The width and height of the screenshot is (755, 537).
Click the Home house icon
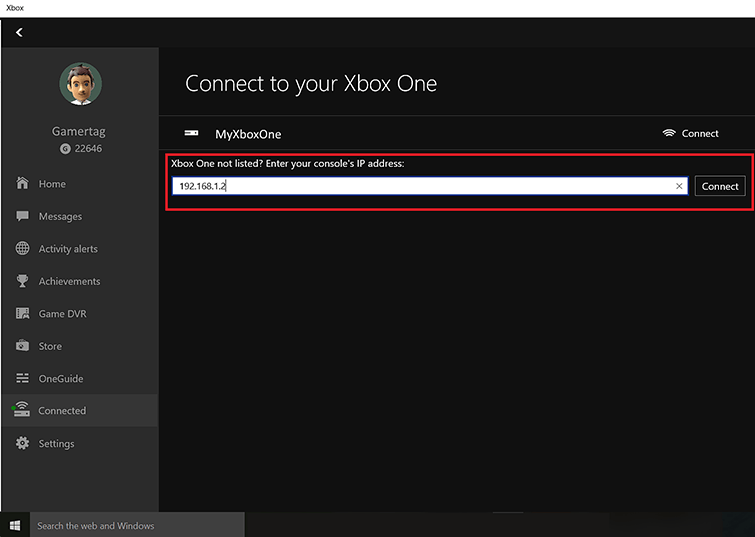pyautogui.click(x=22, y=183)
